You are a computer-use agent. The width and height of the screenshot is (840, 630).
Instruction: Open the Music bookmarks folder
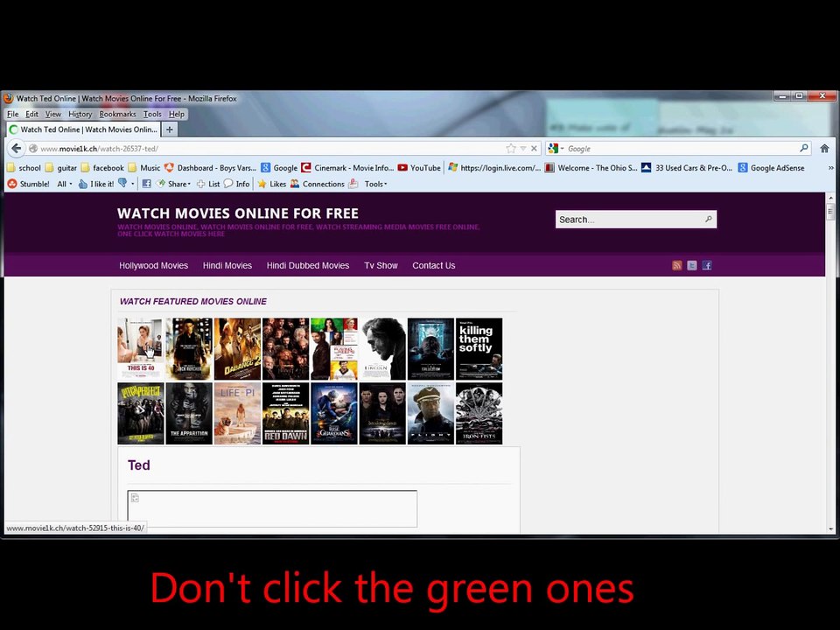click(144, 168)
